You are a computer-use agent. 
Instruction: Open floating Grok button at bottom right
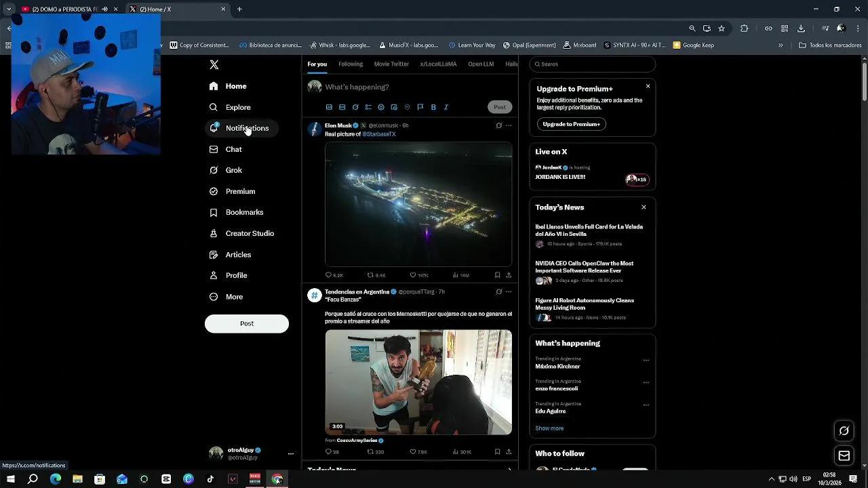(x=844, y=430)
